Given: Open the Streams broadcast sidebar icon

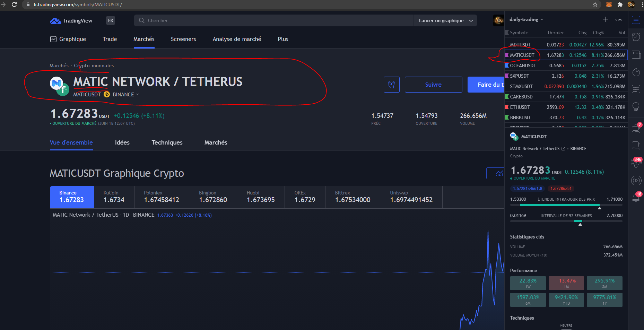Looking at the screenshot, I should click(x=636, y=180).
